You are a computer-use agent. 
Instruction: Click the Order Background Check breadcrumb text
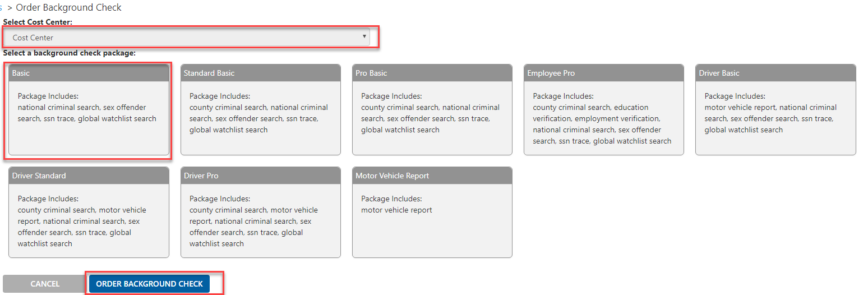(68, 7)
